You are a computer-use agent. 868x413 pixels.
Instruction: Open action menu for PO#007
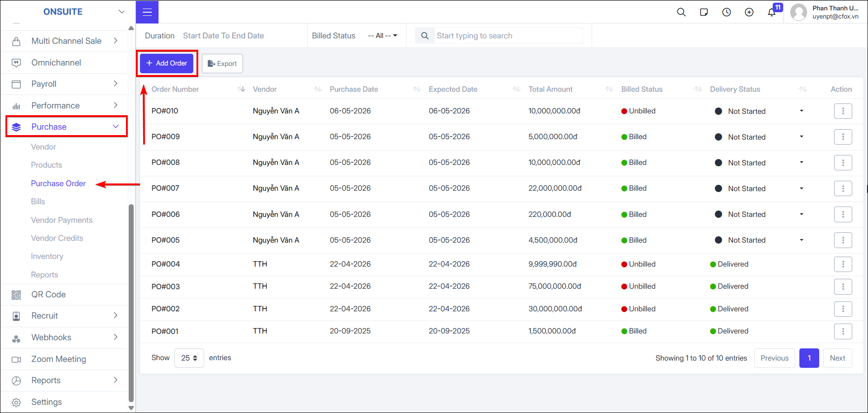click(843, 188)
